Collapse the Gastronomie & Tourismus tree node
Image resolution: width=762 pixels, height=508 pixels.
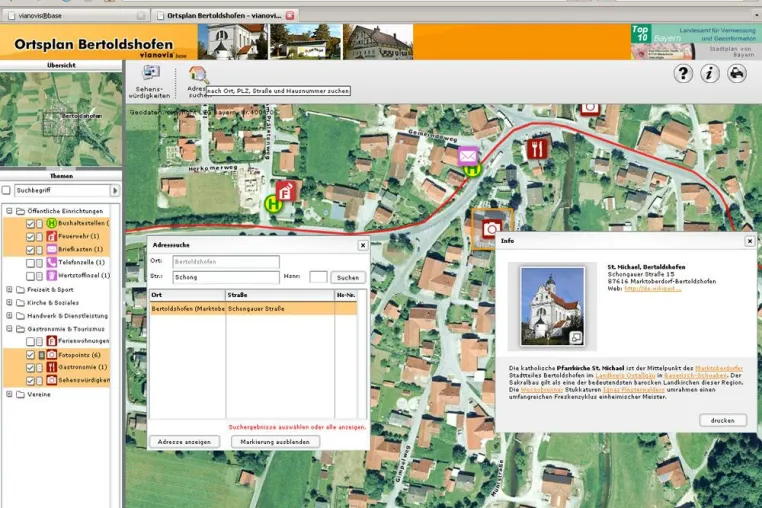click(9, 329)
